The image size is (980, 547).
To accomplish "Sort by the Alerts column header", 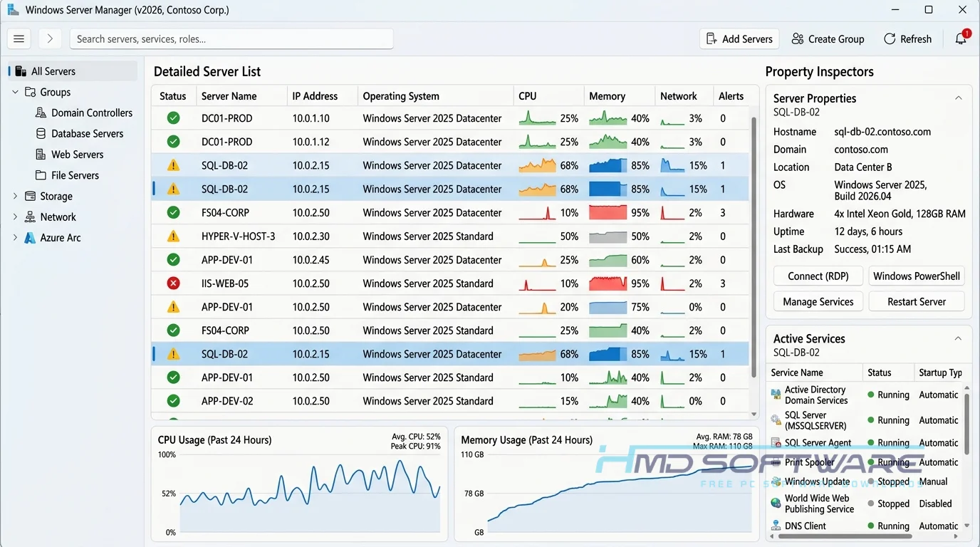I will [x=731, y=96].
